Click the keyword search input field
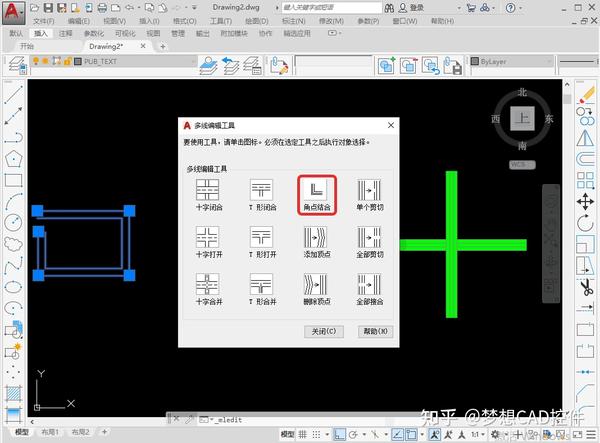 pos(331,8)
